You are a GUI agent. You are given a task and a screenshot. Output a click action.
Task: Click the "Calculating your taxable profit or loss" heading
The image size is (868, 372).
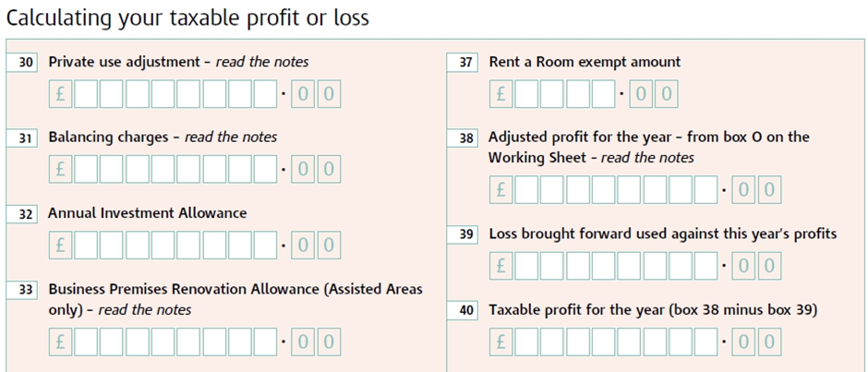click(187, 18)
